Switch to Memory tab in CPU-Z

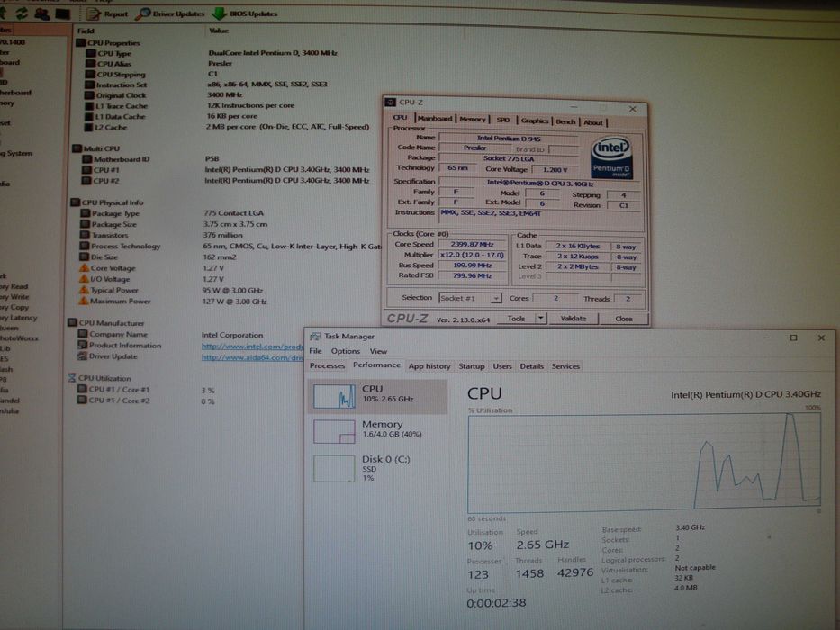[x=472, y=120]
